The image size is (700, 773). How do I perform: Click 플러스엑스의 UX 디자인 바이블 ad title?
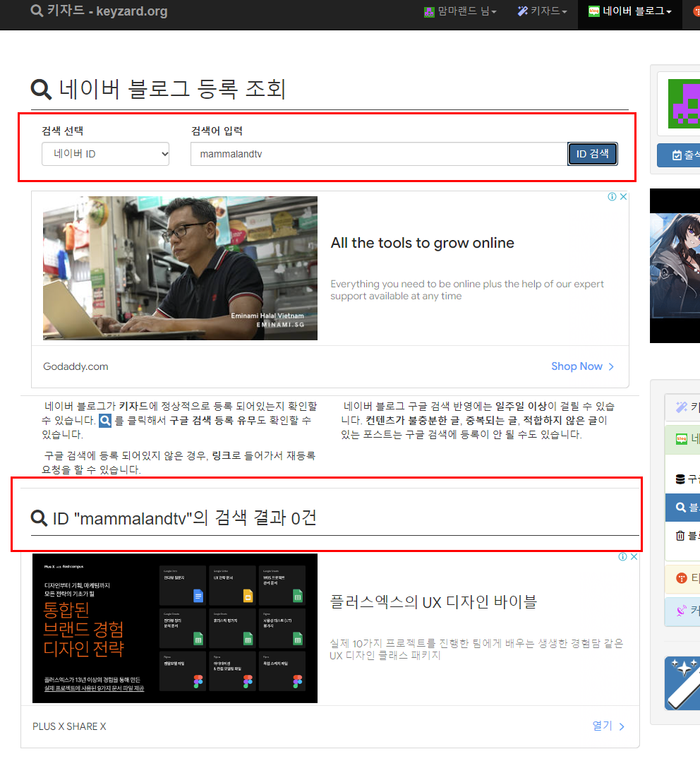pyautogui.click(x=433, y=602)
